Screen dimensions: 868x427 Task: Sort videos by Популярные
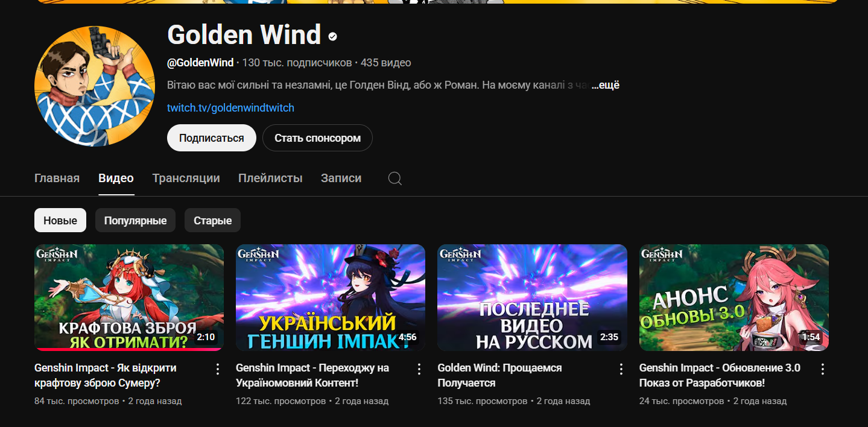click(135, 221)
